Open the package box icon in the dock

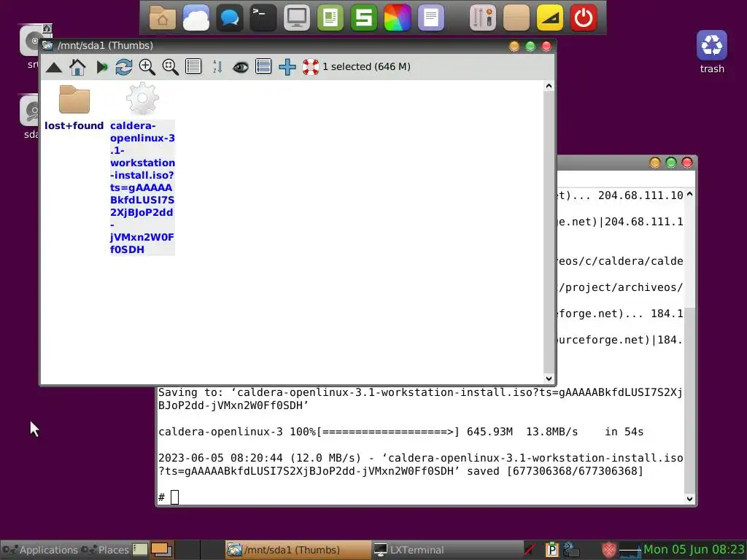516,18
